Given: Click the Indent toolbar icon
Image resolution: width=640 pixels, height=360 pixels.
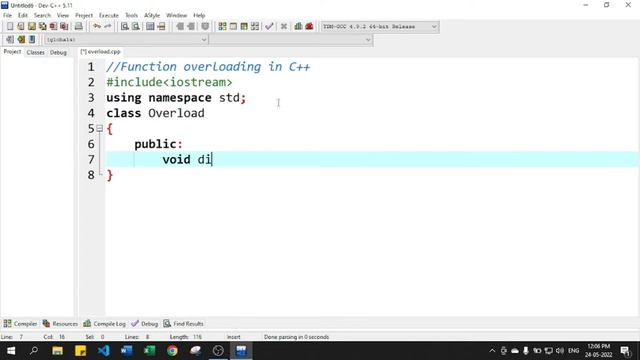Looking at the screenshot, I should click(180, 27).
